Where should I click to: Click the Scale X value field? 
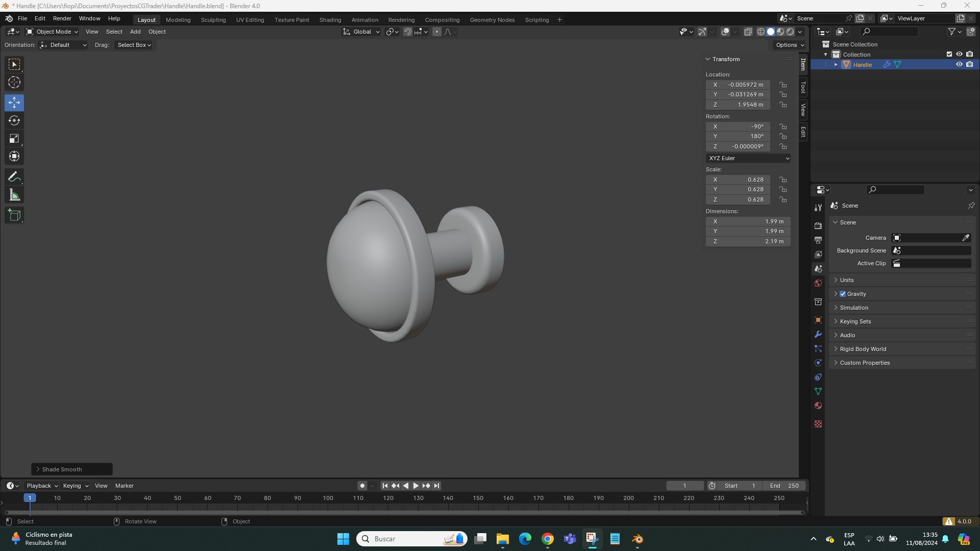(738, 180)
